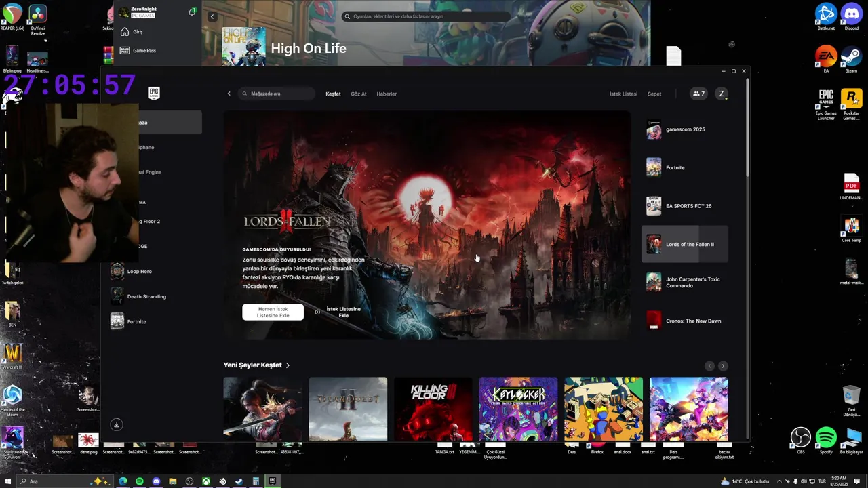This screenshot has width=868, height=488.
Task: Click the Xbox app notification bell
Action: [x=193, y=12]
